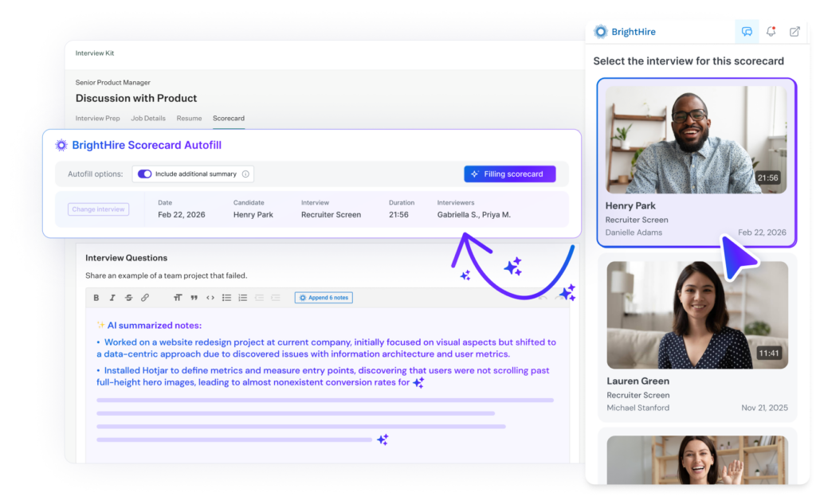Click the Change interview button
The width and height of the screenshot is (816, 504).
(98, 209)
